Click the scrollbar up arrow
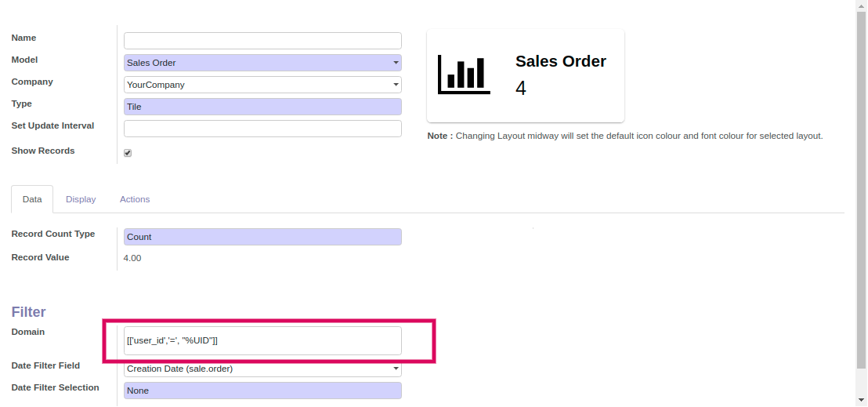This screenshot has width=868, height=407. [x=862, y=5]
